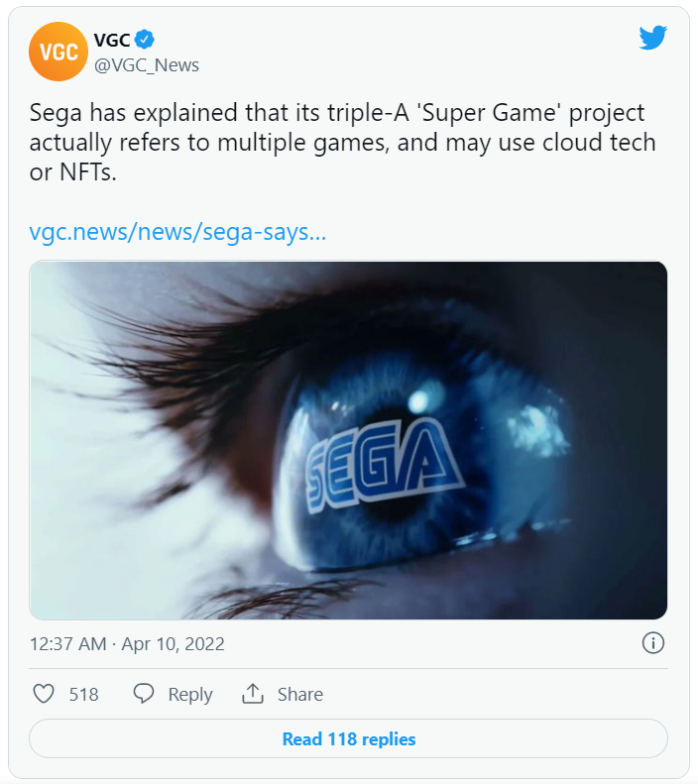Click the VGC display name
The width and height of the screenshot is (698, 784).
click(x=111, y=40)
